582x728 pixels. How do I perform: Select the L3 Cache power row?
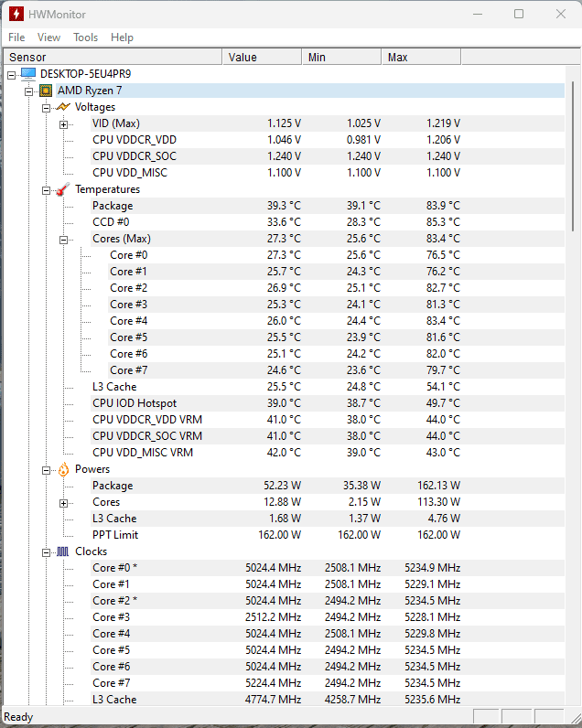click(x=328, y=519)
